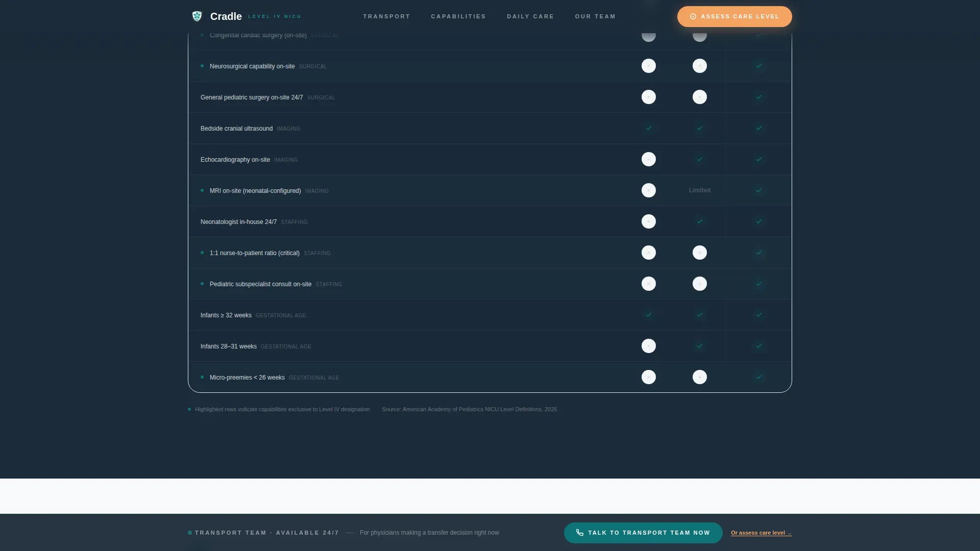
Task: Follow the 'Or assess care level' link
Action: pos(761,533)
